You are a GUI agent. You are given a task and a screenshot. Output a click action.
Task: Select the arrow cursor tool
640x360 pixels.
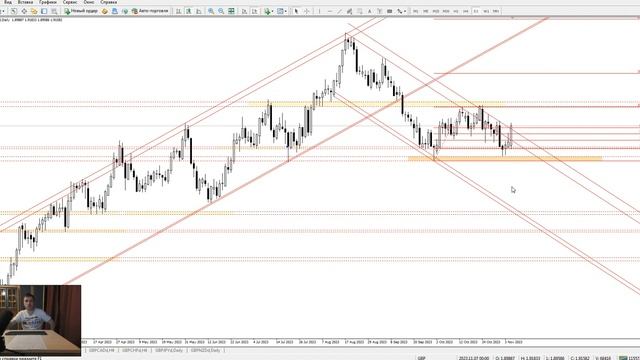(296, 11)
